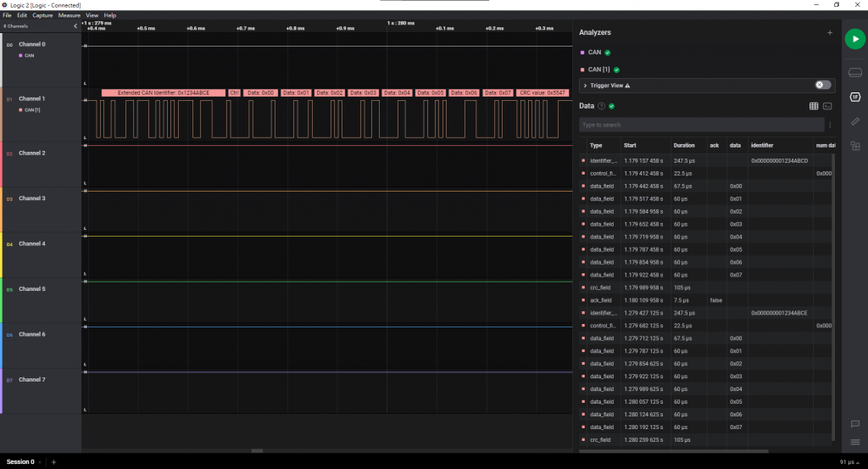Click the CAN [1] analyzer green status check

coord(616,70)
